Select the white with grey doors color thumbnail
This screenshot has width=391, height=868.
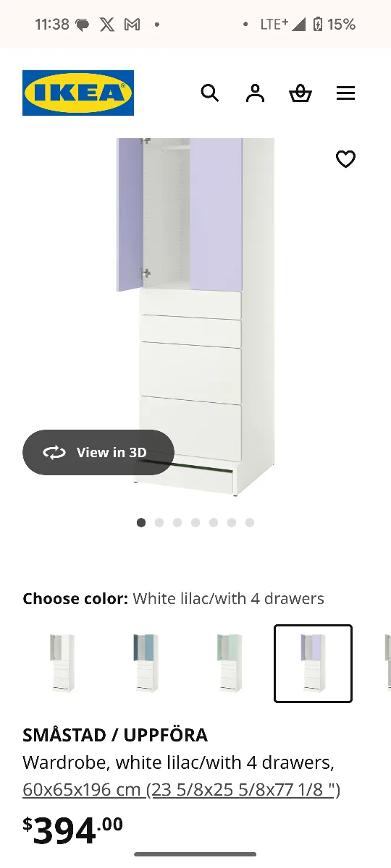pos(62,663)
